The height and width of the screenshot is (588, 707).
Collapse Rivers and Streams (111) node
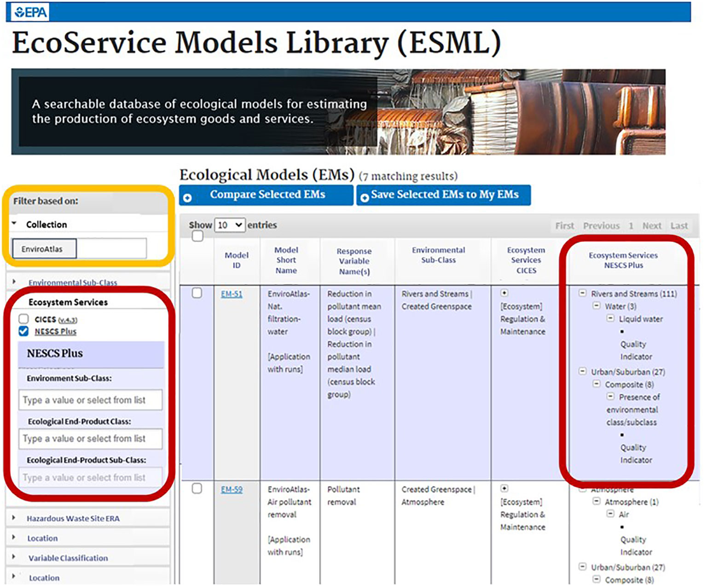tap(582, 293)
